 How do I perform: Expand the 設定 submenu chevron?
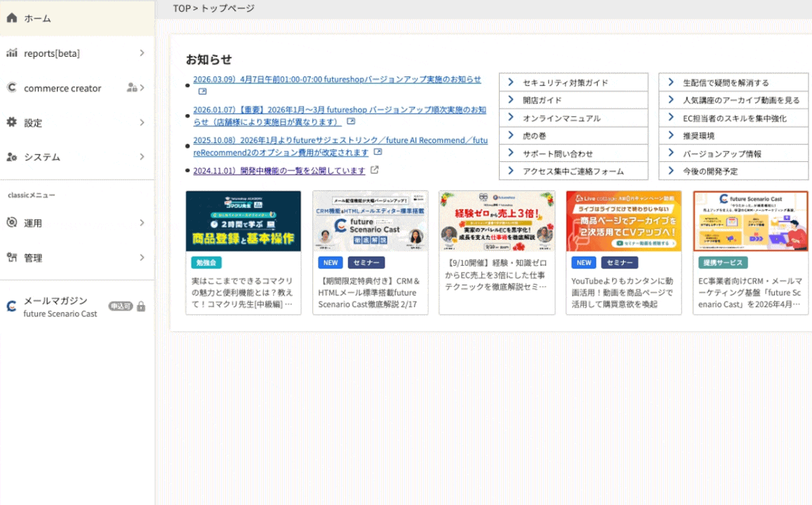[142, 123]
